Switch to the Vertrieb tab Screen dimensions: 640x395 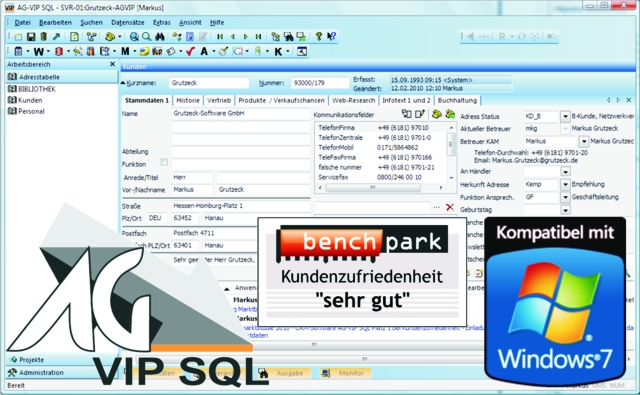[x=219, y=100]
